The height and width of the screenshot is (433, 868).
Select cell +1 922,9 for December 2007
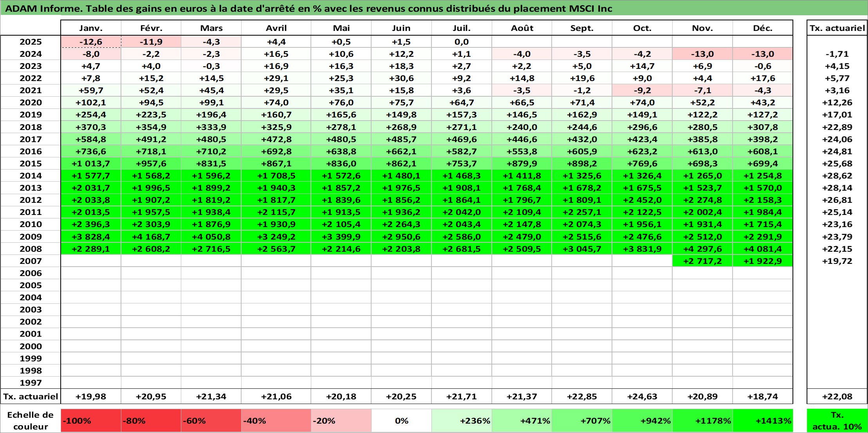point(763,261)
